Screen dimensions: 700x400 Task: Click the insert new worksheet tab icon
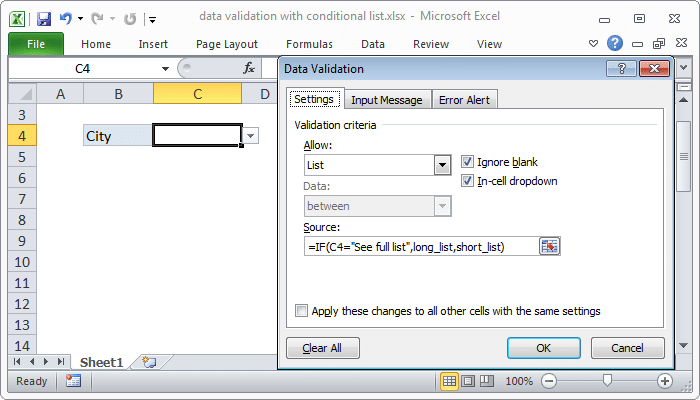click(x=150, y=362)
